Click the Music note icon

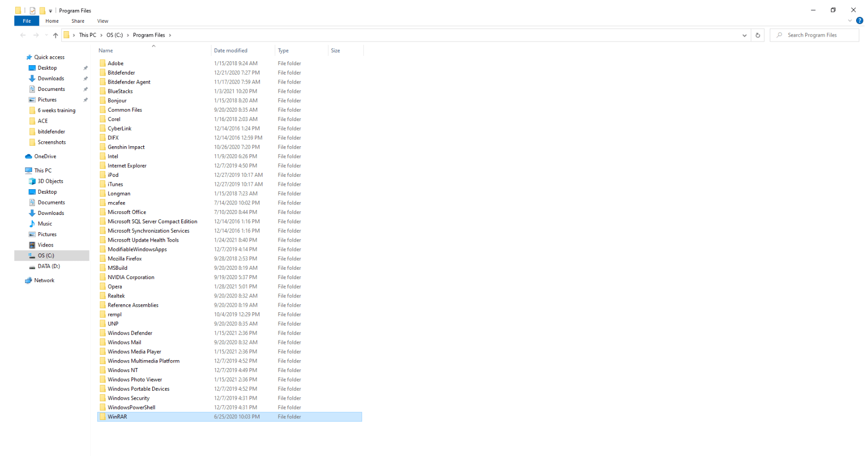[32, 224]
